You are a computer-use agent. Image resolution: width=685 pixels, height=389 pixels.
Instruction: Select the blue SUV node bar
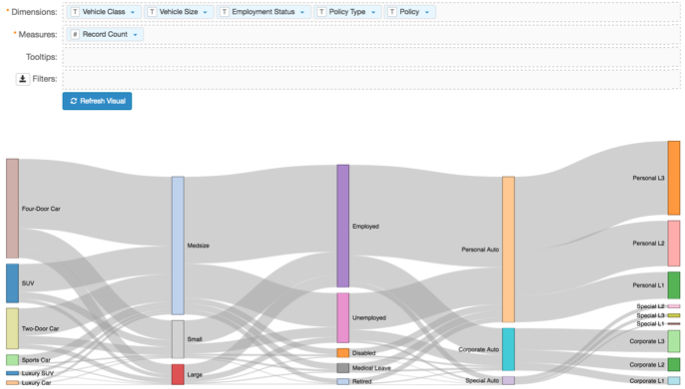click(x=12, y=283)
